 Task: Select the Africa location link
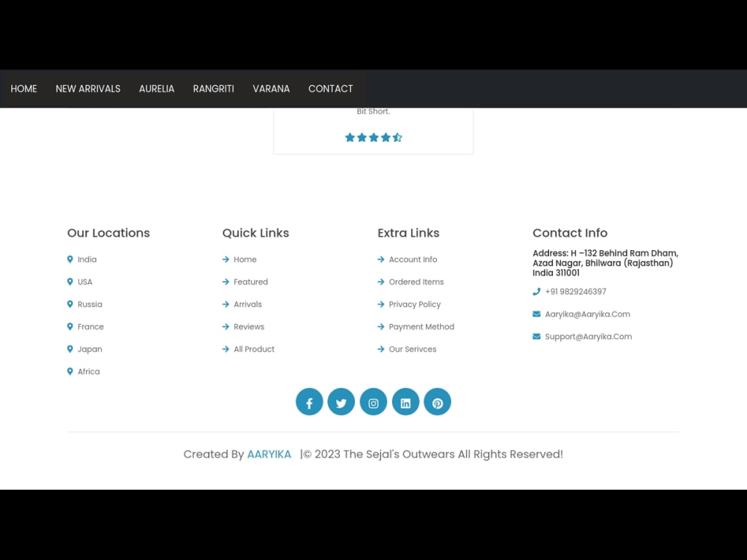pyautogui.click(x=89, y=371)
